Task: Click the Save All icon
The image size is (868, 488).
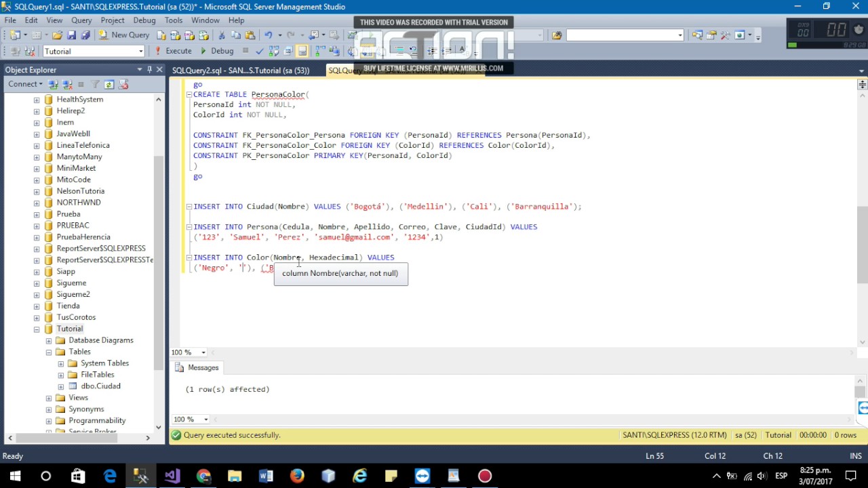Action: [x=85, y=35]
